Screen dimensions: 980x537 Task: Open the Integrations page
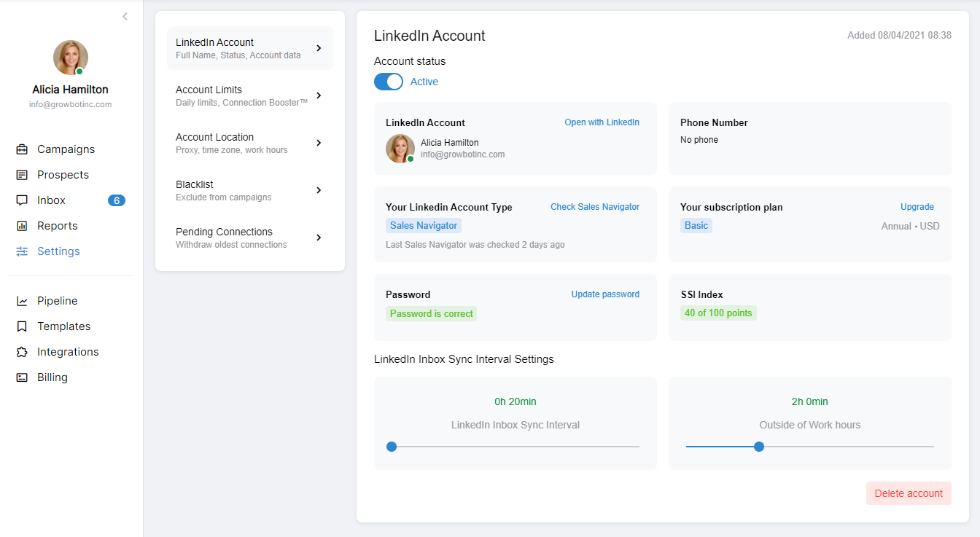point(68,351)
